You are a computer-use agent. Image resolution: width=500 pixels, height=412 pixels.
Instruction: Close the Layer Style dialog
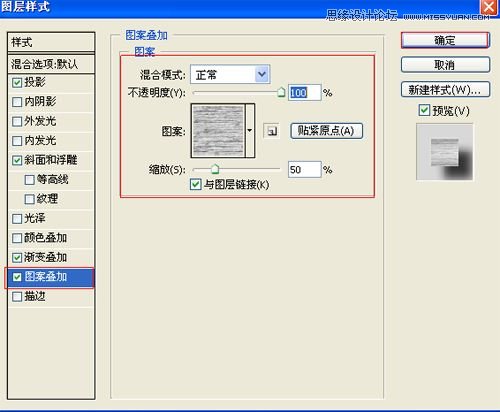pyautogui.click(x=489, y=7)
